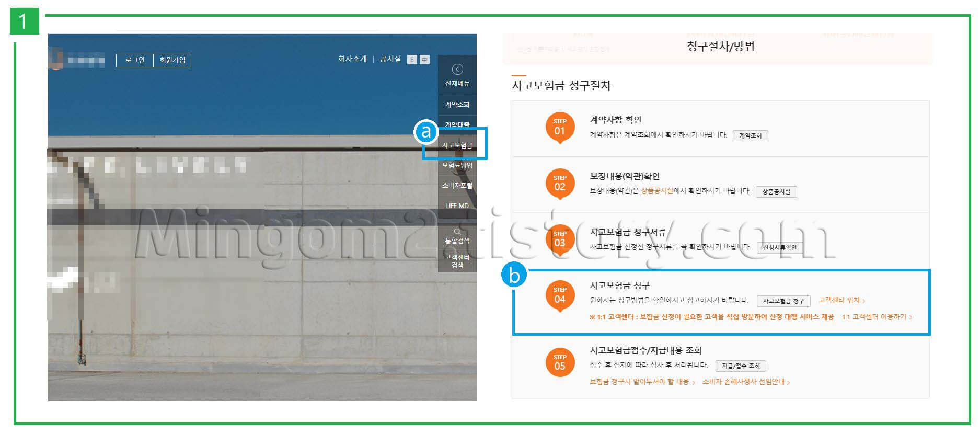Click the 계약사항 확인 step title
This screenshot has height=434, width=980.
(x=616, y=120)
